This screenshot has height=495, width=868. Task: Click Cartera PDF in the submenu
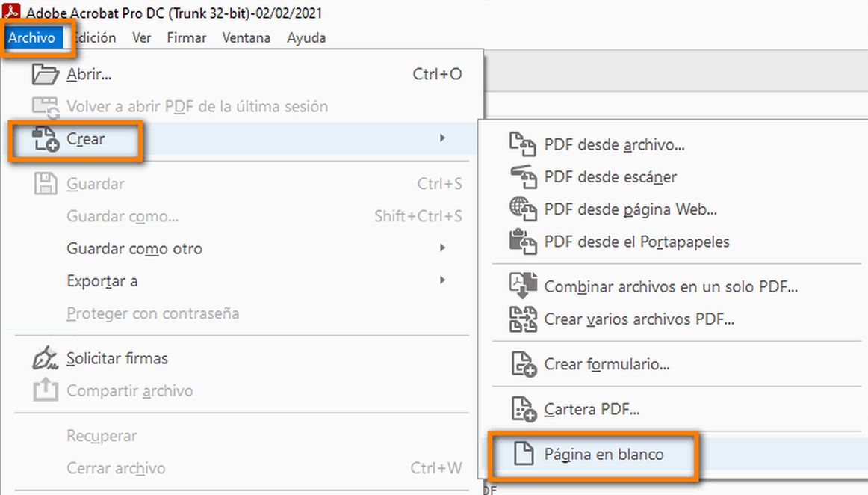coord(591,409)
